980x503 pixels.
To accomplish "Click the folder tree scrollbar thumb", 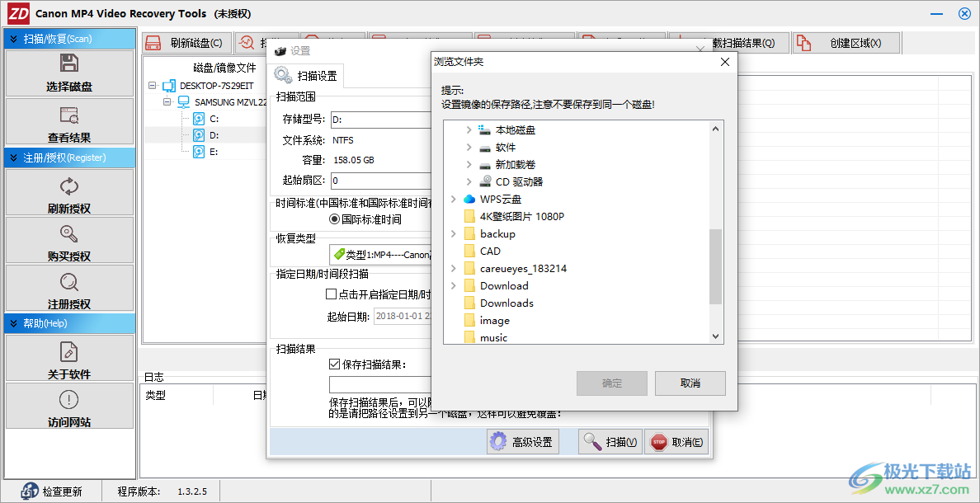I will tap(716, 266).
